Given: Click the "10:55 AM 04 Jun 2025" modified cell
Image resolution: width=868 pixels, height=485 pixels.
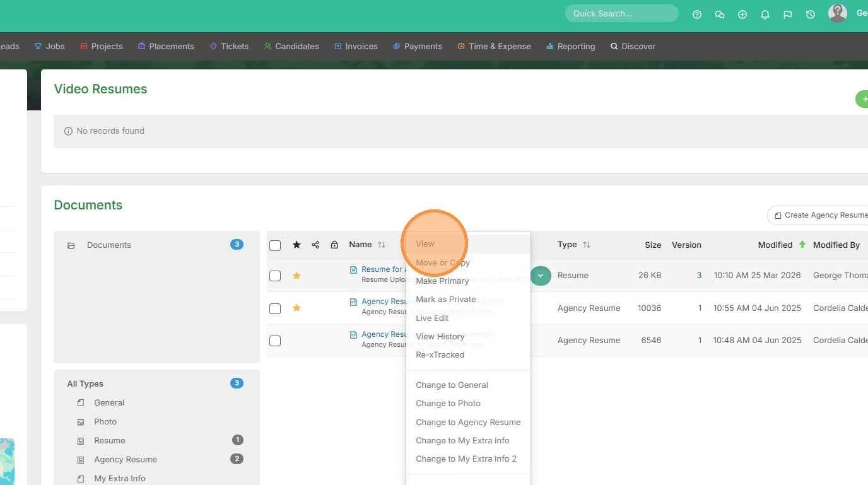Looking at the screenshot, I should (757, 308).
